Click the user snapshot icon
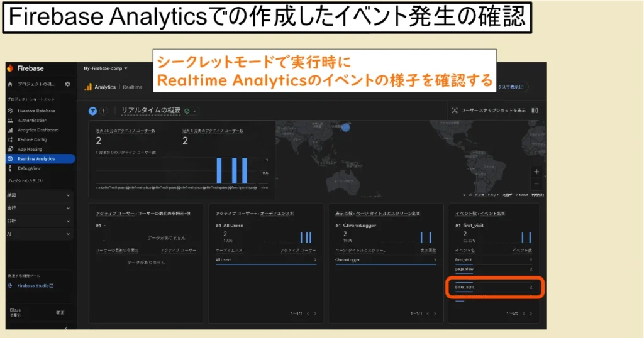644x338 pixels. (x=455, y=111)
